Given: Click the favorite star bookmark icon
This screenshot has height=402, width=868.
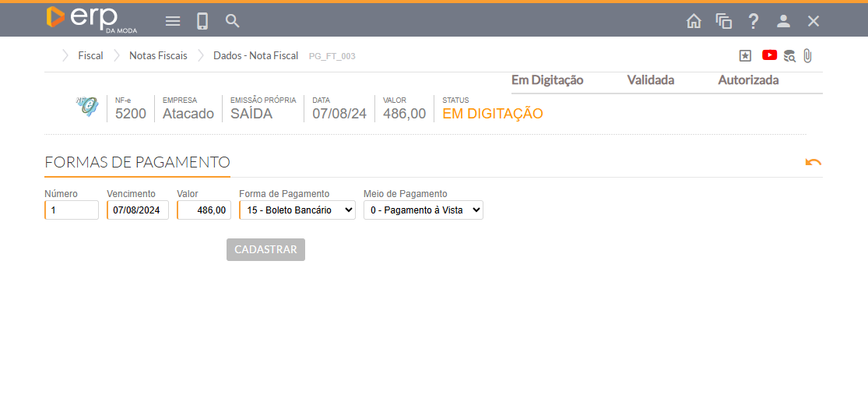Looking at the screenshot, I should click(745, 55).
